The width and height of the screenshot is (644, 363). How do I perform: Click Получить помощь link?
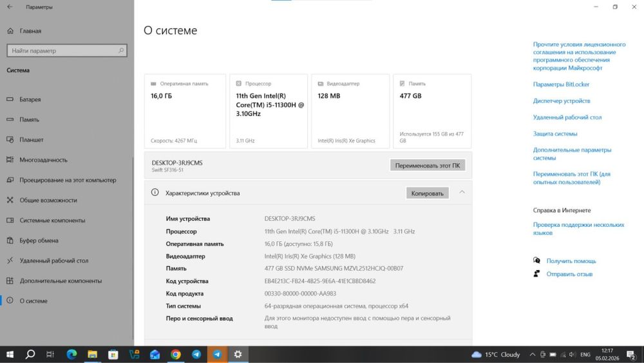(571, 261)
